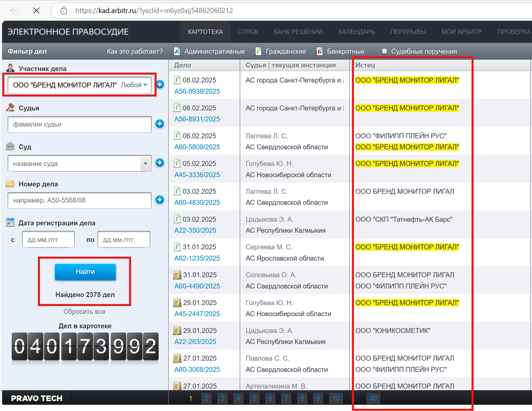Add another judge with plus icon
Viewport: 532px width, 411px height.
(160, 124)
